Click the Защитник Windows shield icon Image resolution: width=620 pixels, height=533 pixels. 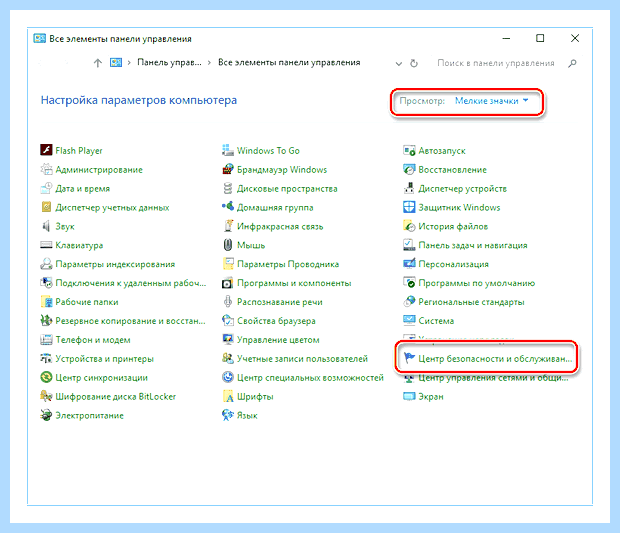(x=409, y=207)
